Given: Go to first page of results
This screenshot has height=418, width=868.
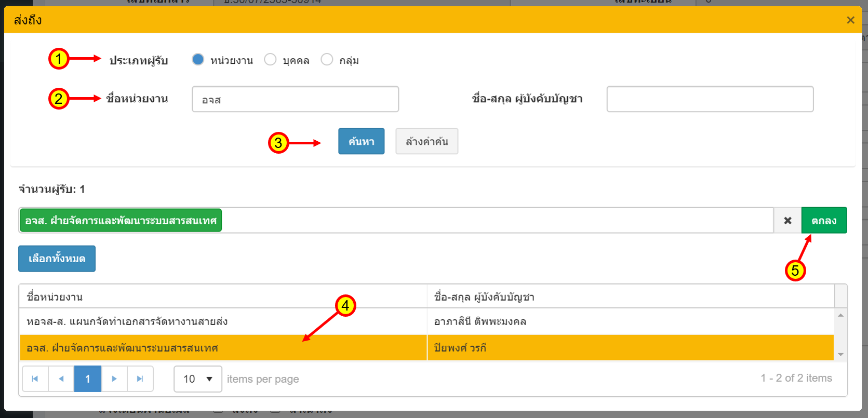Looking at the screenshot, I should [x=35, y=379].
